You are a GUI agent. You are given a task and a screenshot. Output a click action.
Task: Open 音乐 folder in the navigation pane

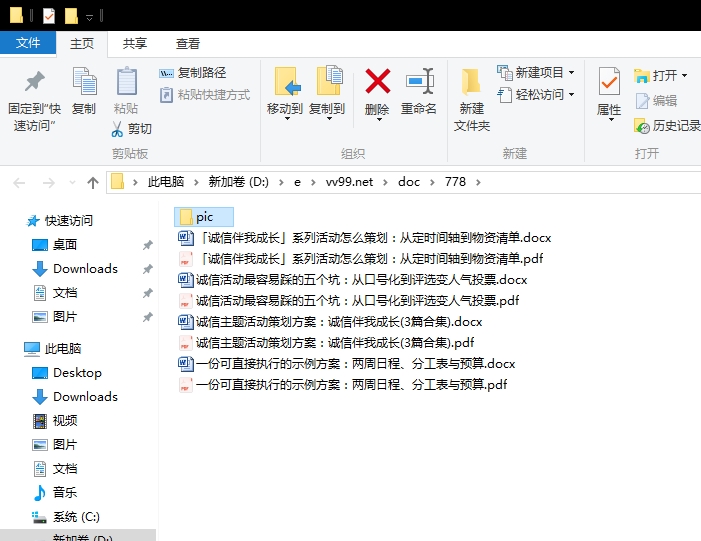coord(55,493)
